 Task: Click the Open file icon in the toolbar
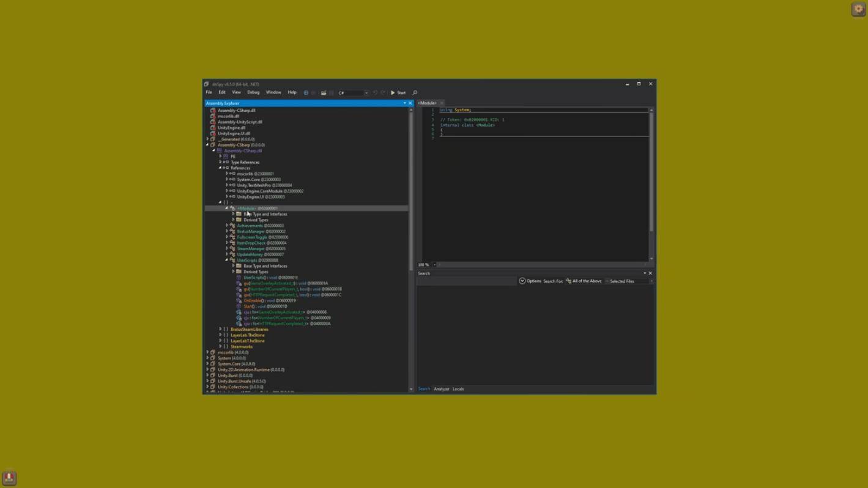point(324,93)
